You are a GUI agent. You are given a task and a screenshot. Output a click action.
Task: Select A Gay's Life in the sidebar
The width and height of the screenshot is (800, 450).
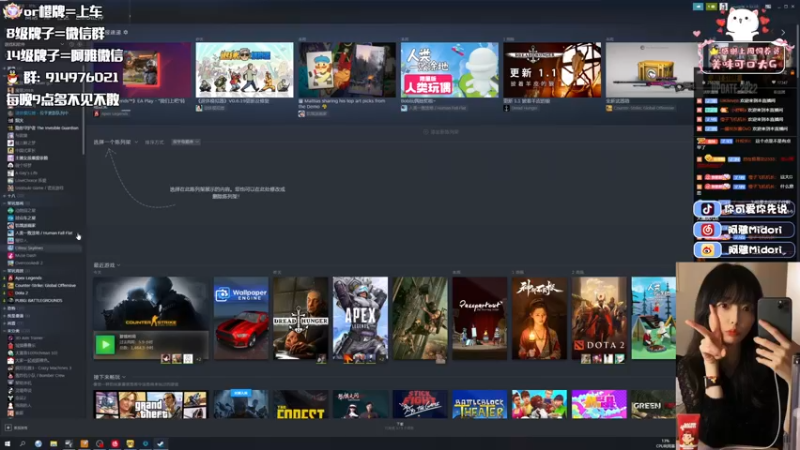(26, 173)
